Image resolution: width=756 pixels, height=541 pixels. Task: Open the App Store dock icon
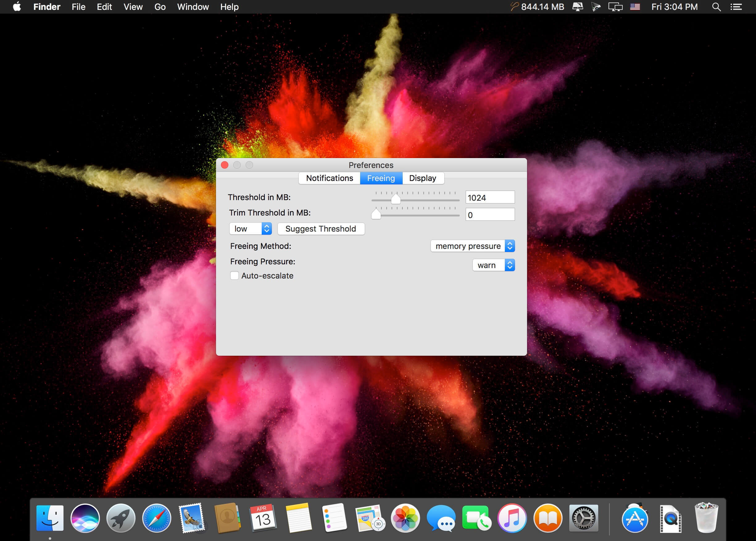coord(635,518)
